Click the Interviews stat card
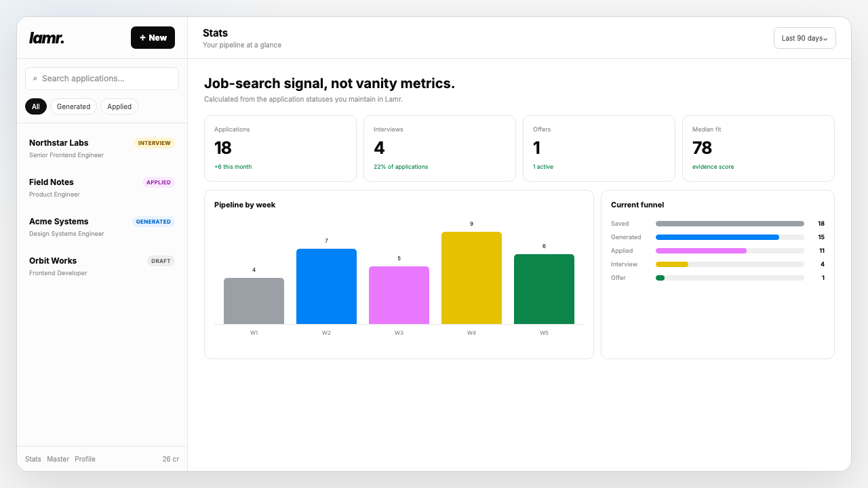868x488 pixels. (439, 148)
